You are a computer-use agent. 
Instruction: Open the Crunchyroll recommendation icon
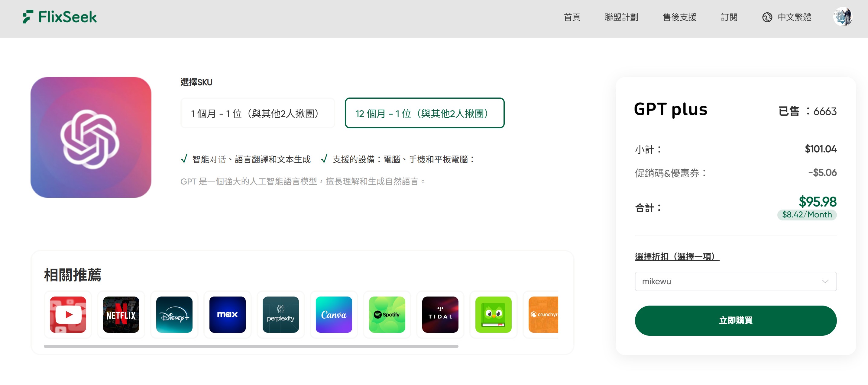coord(543,314)
